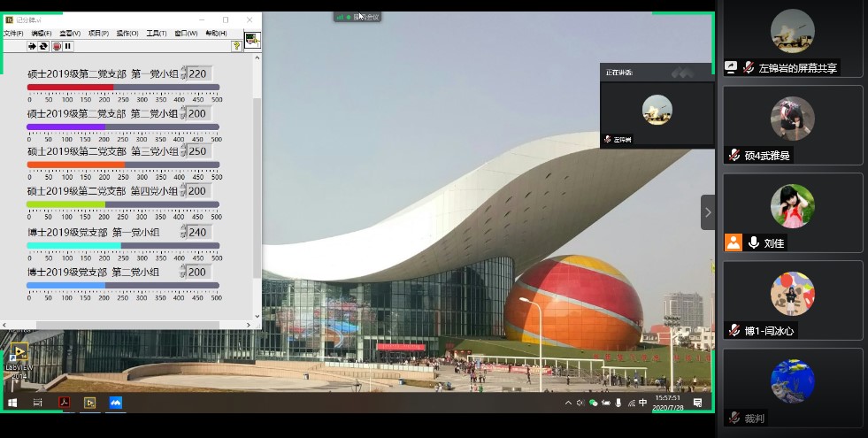Open the LabVIEW 2014 desktop shortcut
The width and height of the screenshot is (868, 438).
pos(19,360)
